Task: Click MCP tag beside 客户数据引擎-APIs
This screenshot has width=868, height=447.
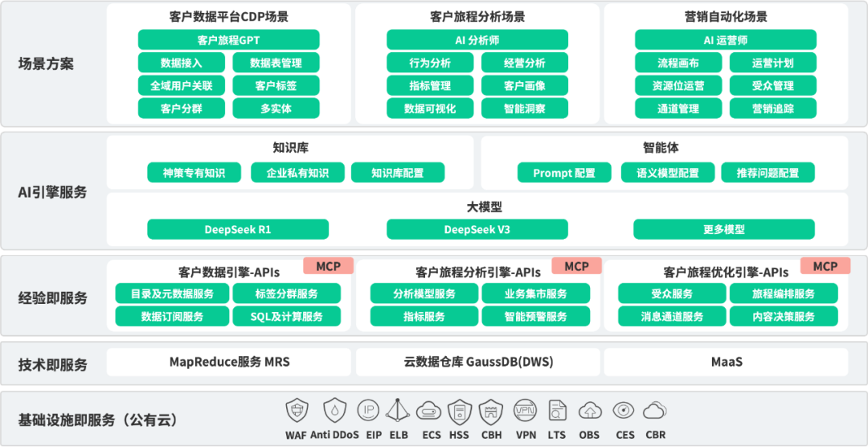Action: point(328,266)
